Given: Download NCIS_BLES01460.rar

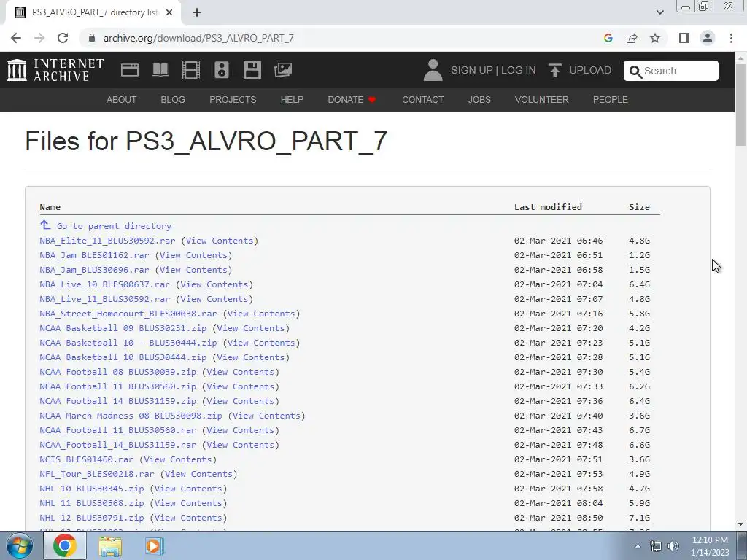Looking at the screenshot, I should [86, 459].
